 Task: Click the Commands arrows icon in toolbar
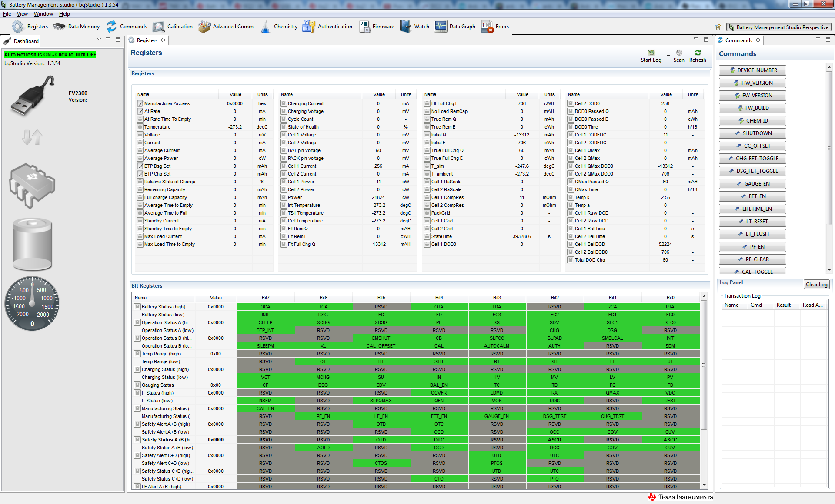pyautogui.click(x=112, y=27)
